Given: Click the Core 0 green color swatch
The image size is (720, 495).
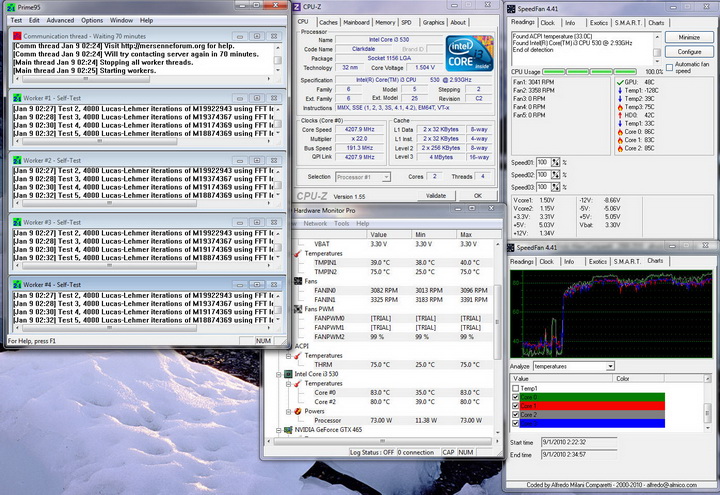Looking at the screenshot, I should point(592,397).
